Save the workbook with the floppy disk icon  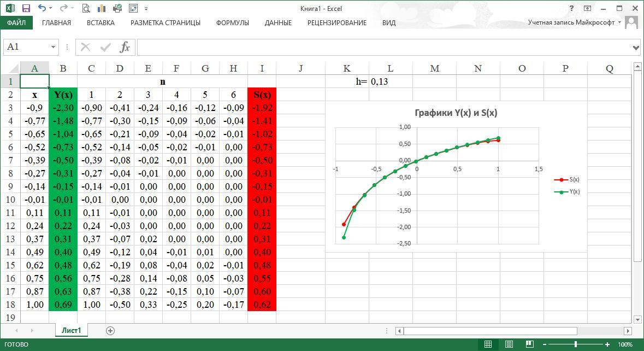pos(26,8)
